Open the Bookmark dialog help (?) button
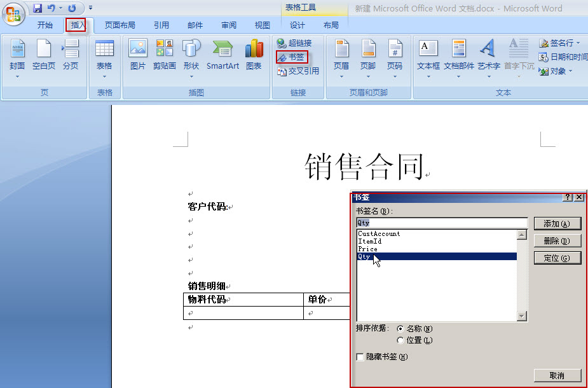This screenshot has height=388, width=588. click(x=568, y=197)
